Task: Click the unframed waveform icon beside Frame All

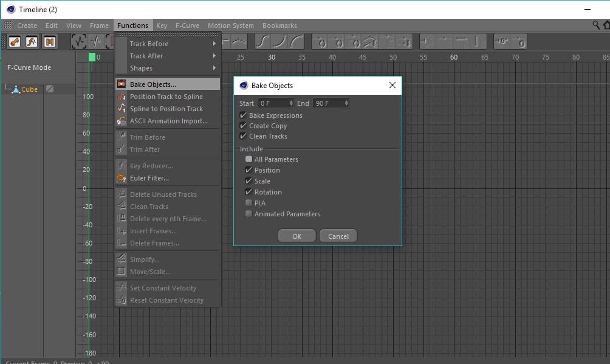Action: tap(95, 42)
